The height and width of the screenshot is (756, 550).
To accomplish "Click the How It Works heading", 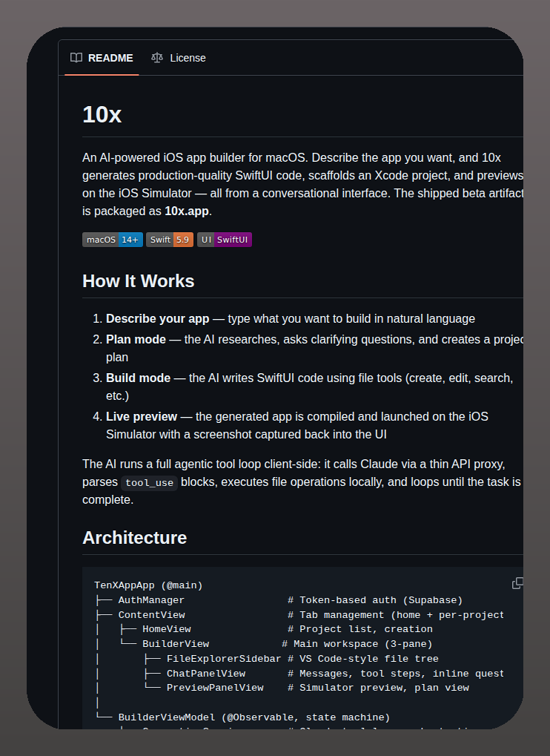I will pyautogui.click(x=138, y=281).
